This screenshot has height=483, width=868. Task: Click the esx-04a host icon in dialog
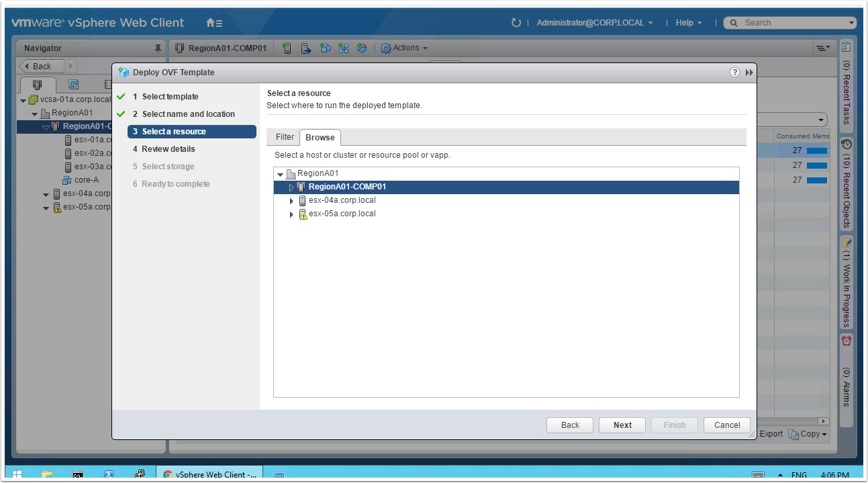[x=303, y=201]
